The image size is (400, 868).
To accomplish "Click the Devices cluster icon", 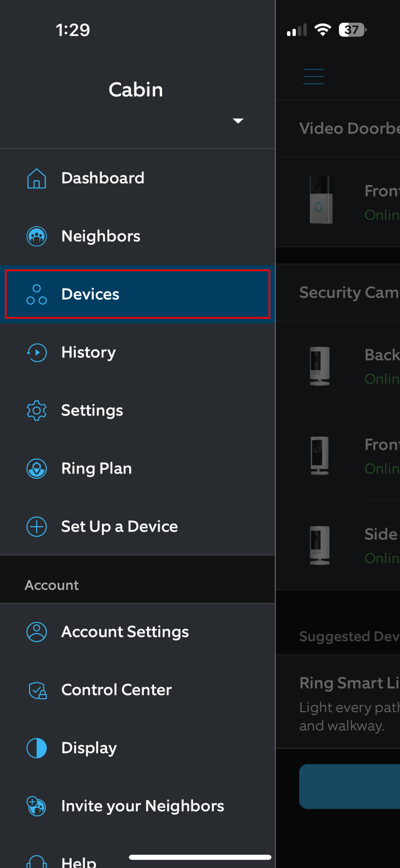I will point(36,294).
